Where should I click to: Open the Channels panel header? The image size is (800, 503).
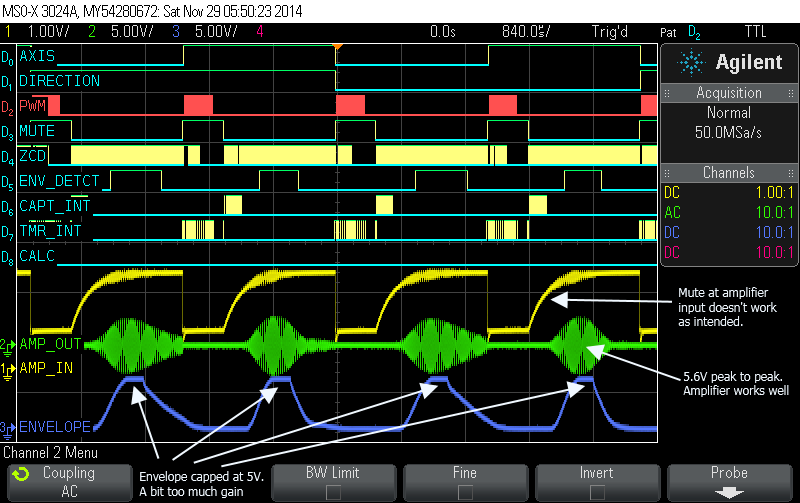(x=729, y=173)
